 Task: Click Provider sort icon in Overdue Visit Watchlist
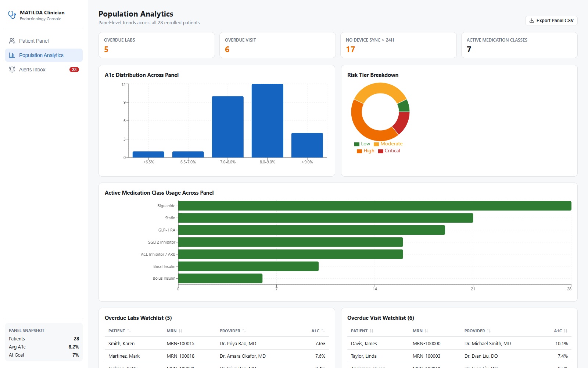[489, 331]
